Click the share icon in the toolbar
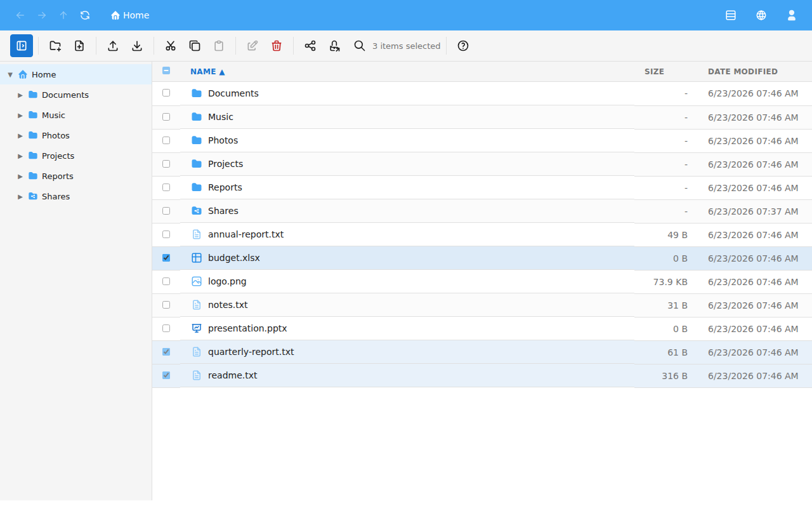This screenshot has height=508, width=812. point(310,46)
